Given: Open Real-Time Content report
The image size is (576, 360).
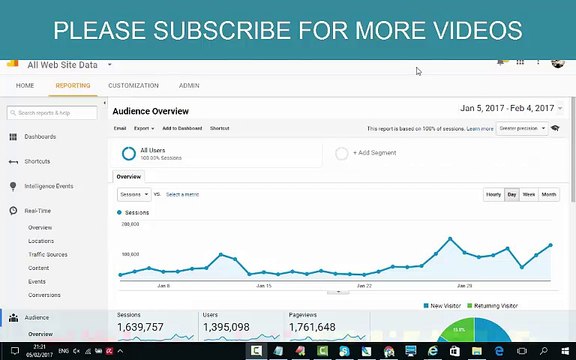Looking at the screenshot, I should tap(39, 268).
